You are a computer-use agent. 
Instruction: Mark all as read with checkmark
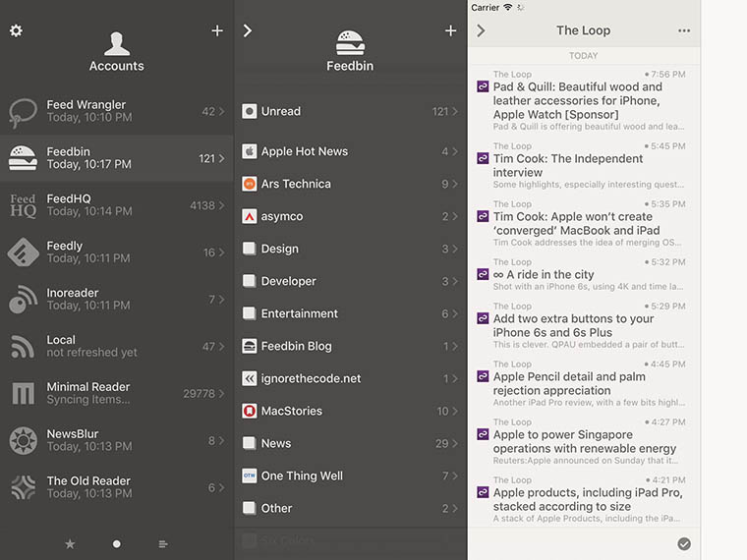684,544
